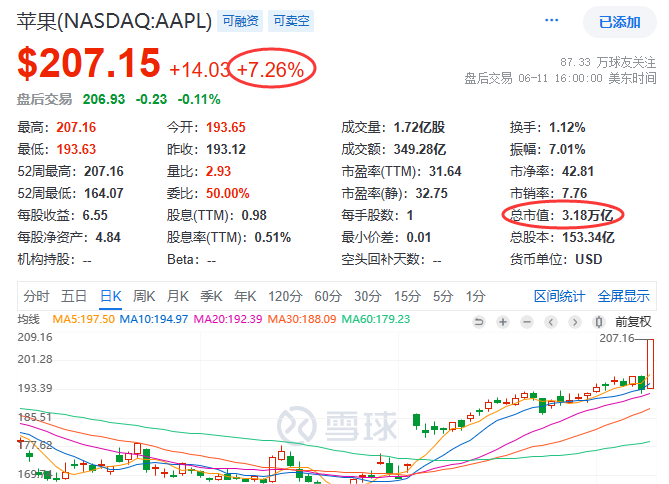Image resolution: width=669 pixels, height=484 pixels.
Task: Click the 委比 50.00% value
Action: [227, 193]
